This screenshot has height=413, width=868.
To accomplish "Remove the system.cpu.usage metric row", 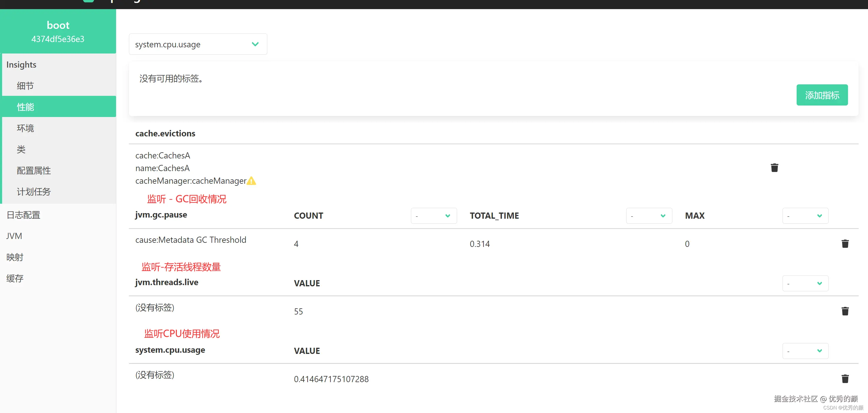I will [845, 379].
